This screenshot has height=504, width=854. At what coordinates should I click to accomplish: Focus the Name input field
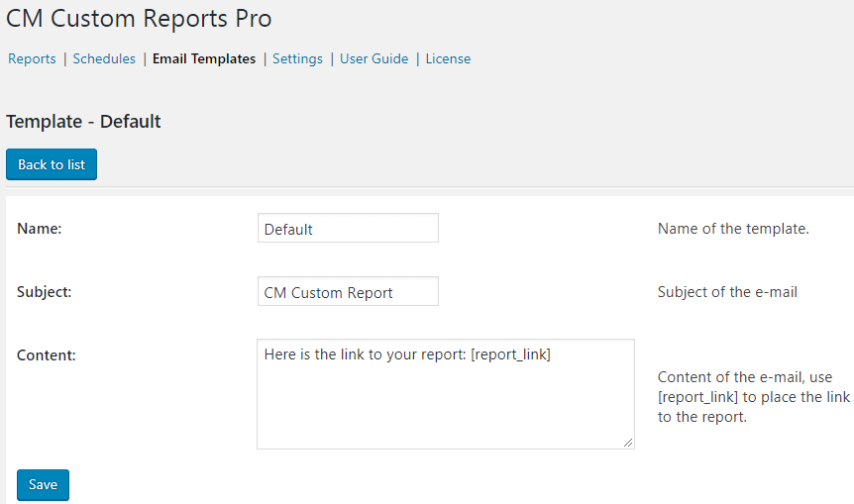point(347,228)
